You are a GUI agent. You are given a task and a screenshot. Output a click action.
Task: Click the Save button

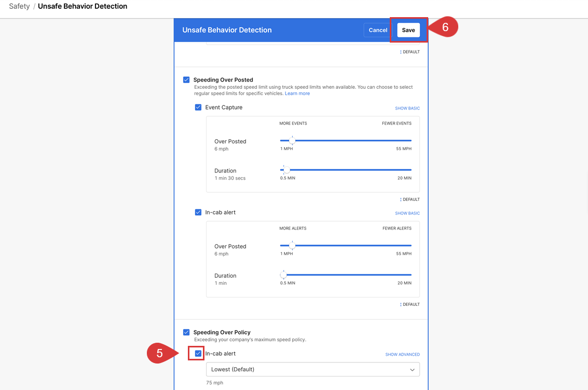tap(408, 30)
